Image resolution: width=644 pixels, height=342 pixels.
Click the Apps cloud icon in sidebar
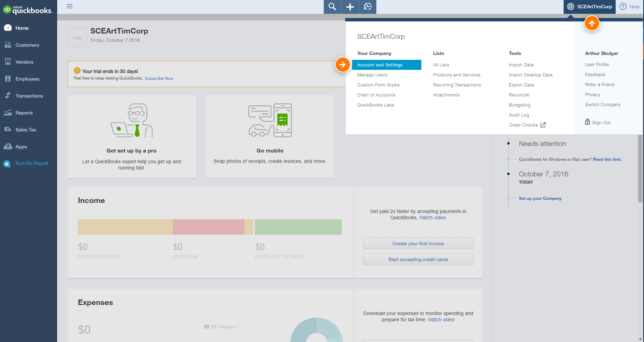(x=8, y=147)
